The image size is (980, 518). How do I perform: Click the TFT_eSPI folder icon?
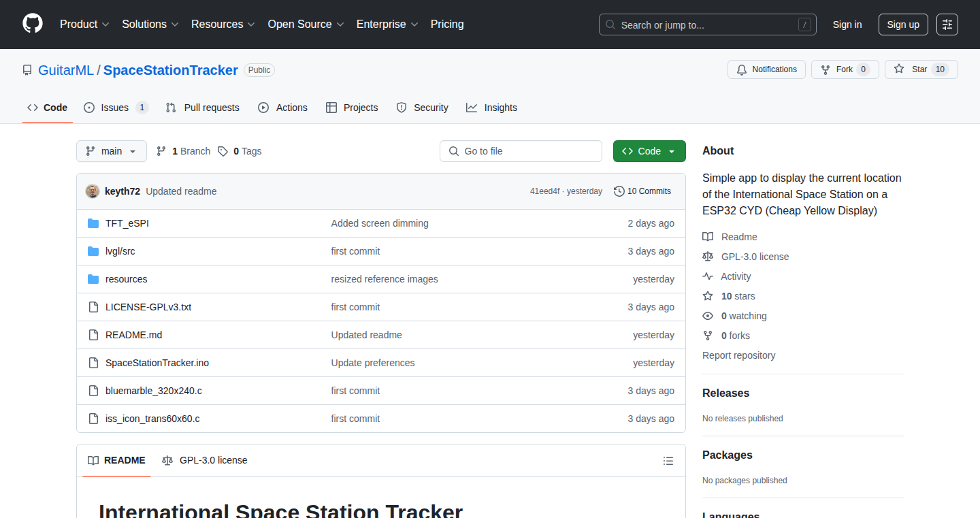click(93, 223)
